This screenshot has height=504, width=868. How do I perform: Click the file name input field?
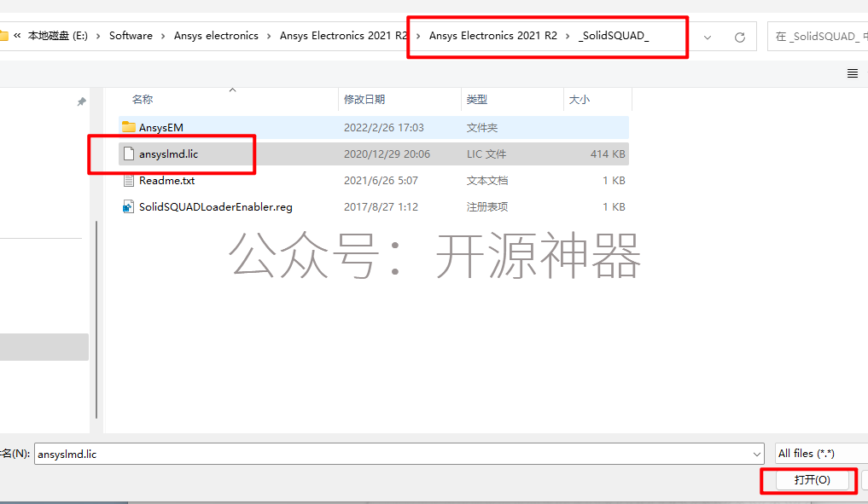[399, 454]
